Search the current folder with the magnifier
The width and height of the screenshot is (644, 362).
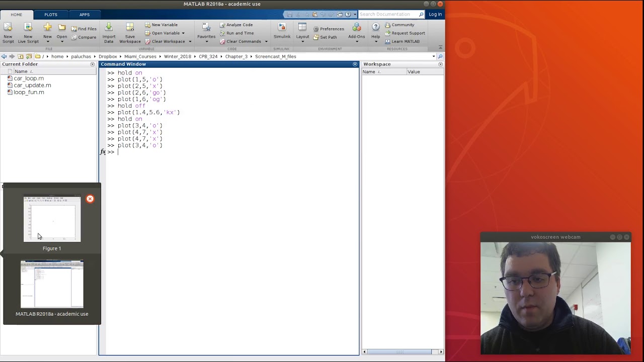point(440,56)
